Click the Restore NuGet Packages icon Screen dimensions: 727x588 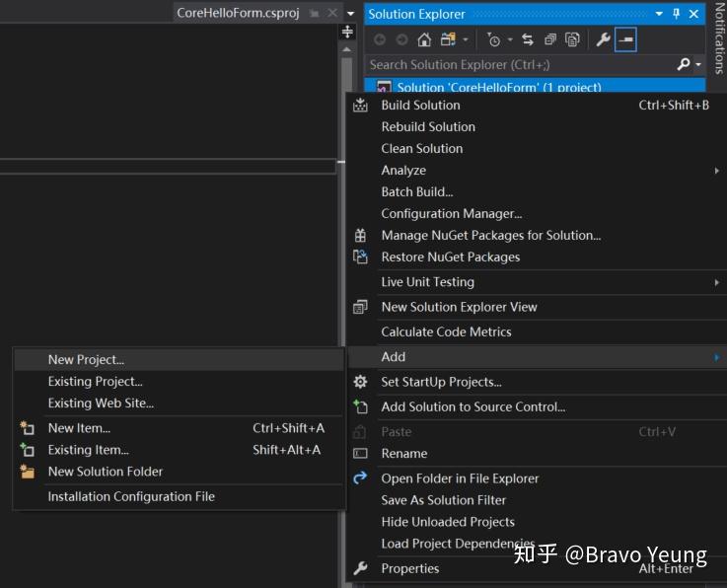(360, 257)
